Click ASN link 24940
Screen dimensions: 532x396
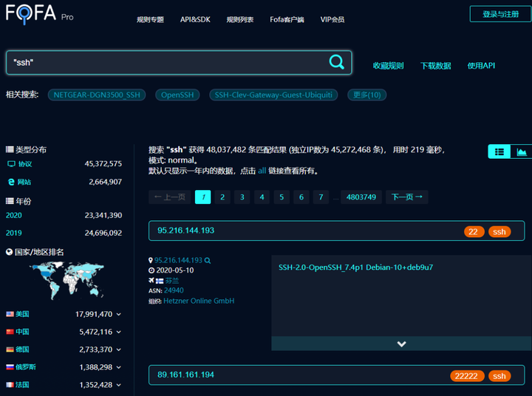174,290
